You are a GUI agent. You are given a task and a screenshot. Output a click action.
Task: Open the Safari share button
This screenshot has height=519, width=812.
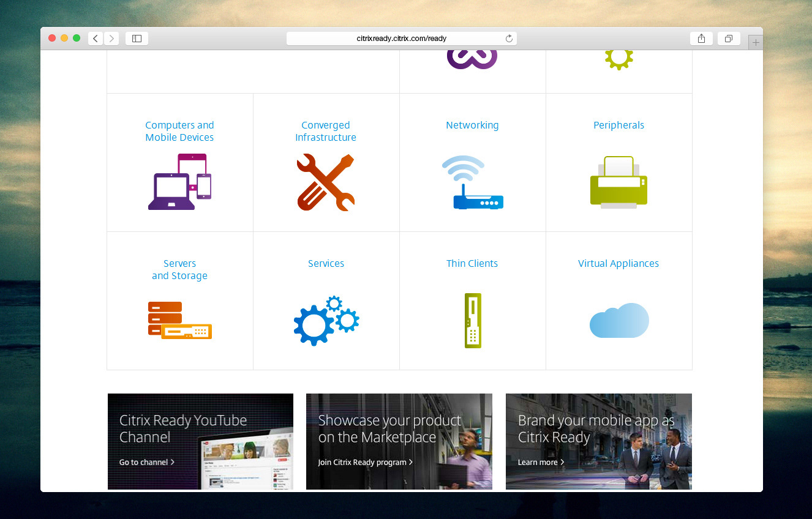tap(701, 39)
